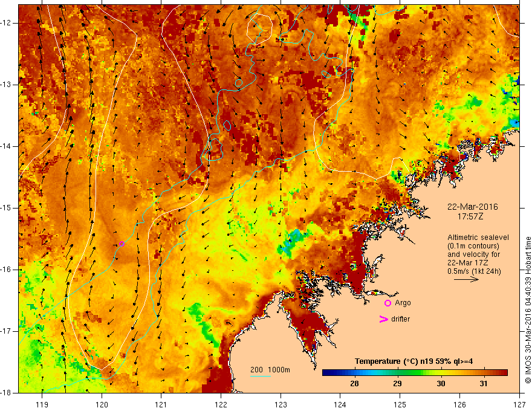Click the 31 label under the color bar

coord(484,384)
